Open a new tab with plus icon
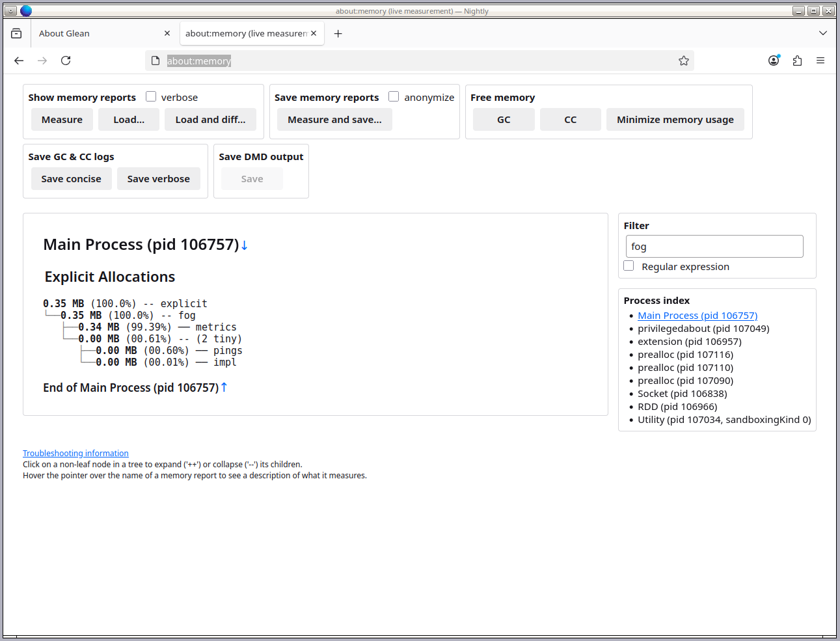The image size is (840, 641). [338, 34]
